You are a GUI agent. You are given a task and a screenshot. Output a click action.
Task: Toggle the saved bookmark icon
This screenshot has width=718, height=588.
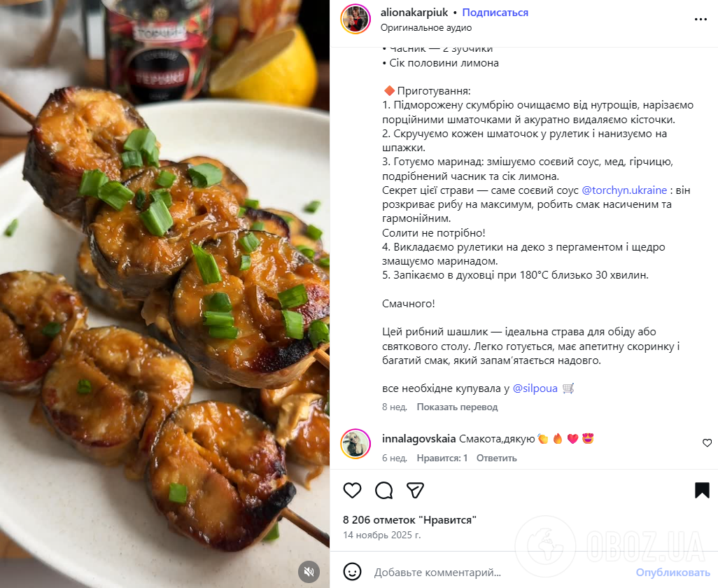pos(702,490)
